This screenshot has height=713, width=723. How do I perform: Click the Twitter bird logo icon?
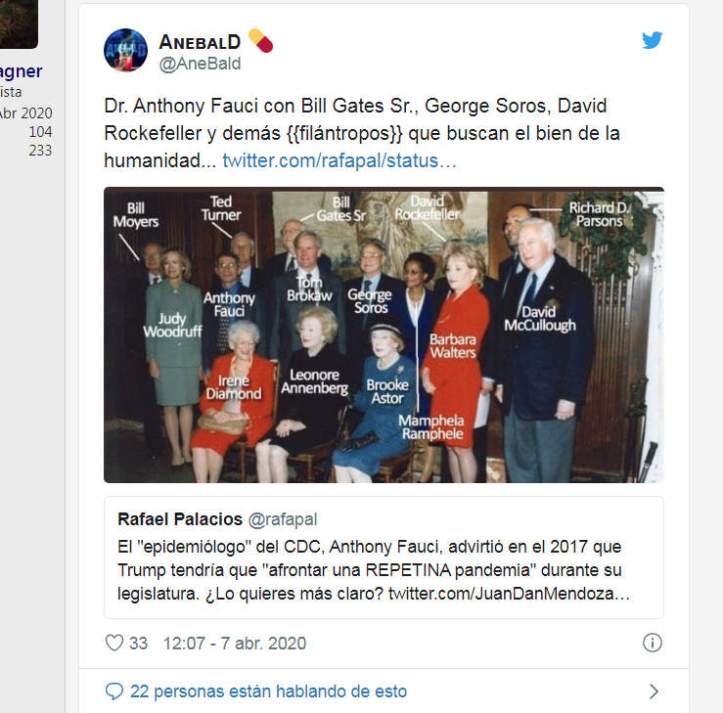point(652,40)
